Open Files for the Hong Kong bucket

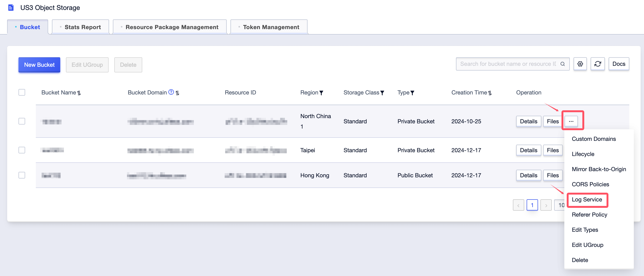coord(552,175)
